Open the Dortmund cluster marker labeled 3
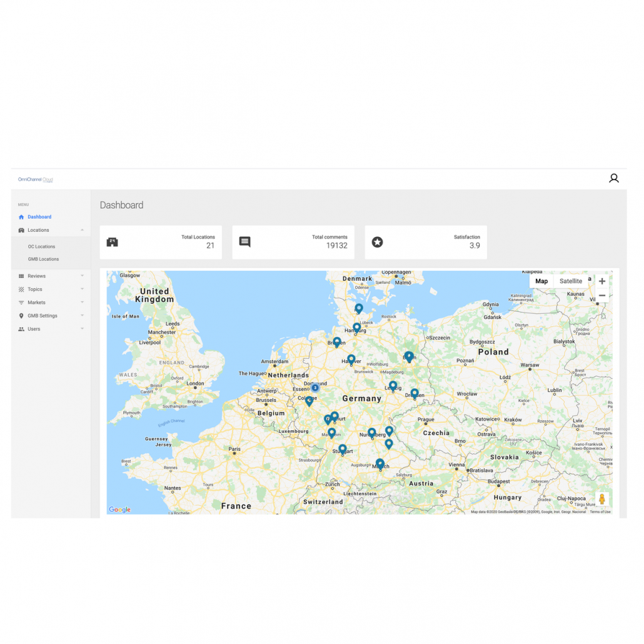The height and width of the screenshot is (644, 644). coord(315,388)
